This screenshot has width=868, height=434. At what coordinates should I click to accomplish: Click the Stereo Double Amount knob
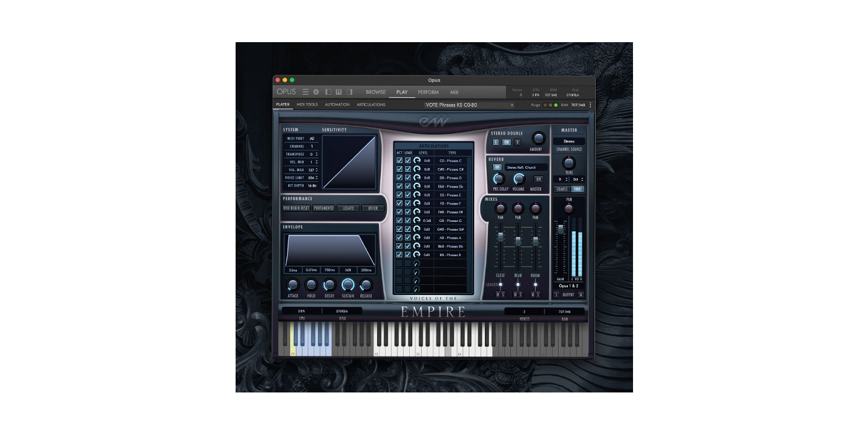[x=538, y=138]
